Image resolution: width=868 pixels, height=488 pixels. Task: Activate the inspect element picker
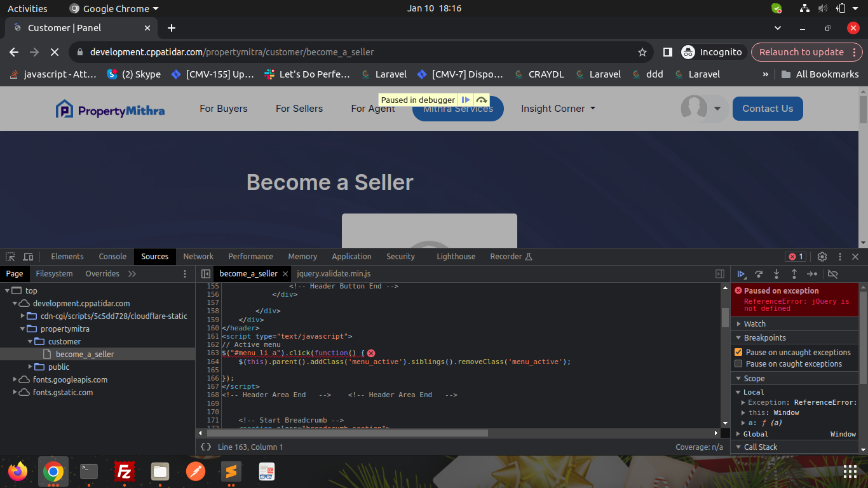[x=10, y=257]
